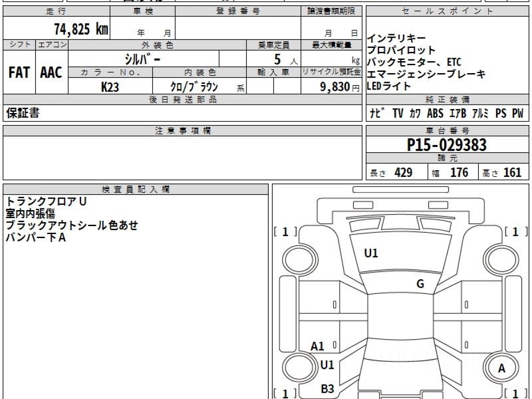Select the AAC air conditioner cell

click(51, 72)
